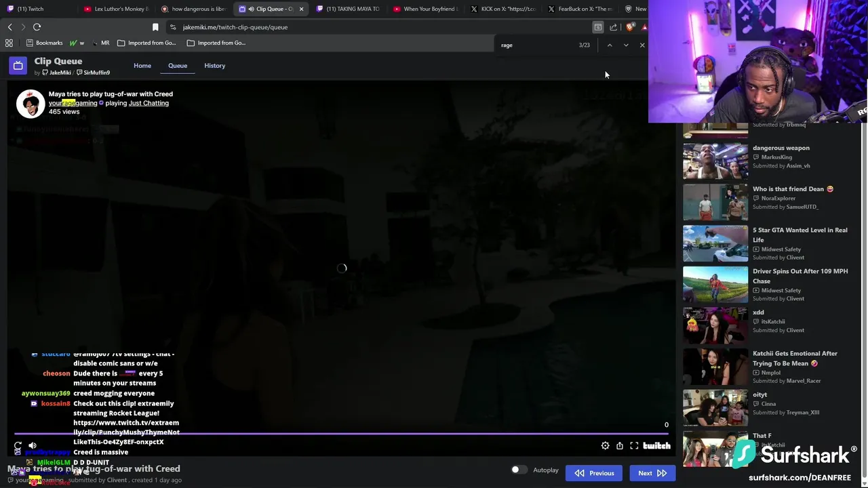This screenshot has height=488, width=868.
Task: Select the 'oityt' clip thumbnail
Action: coord(715,407)
